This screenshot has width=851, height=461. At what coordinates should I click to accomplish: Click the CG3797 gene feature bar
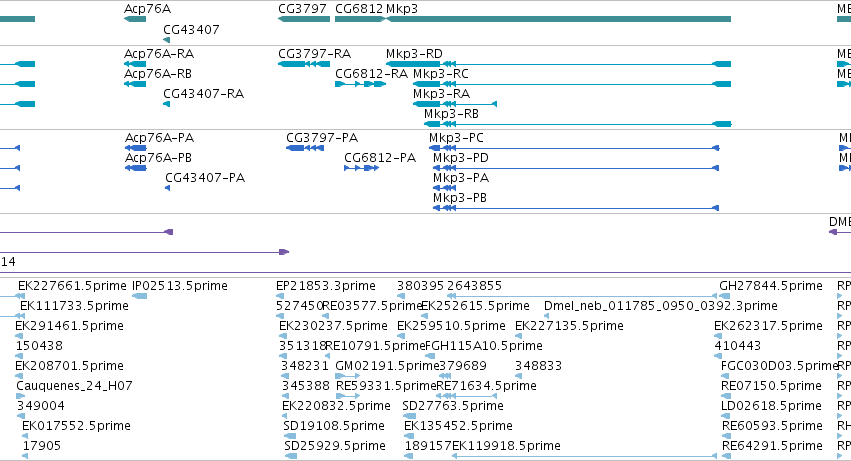coord(304,19)
